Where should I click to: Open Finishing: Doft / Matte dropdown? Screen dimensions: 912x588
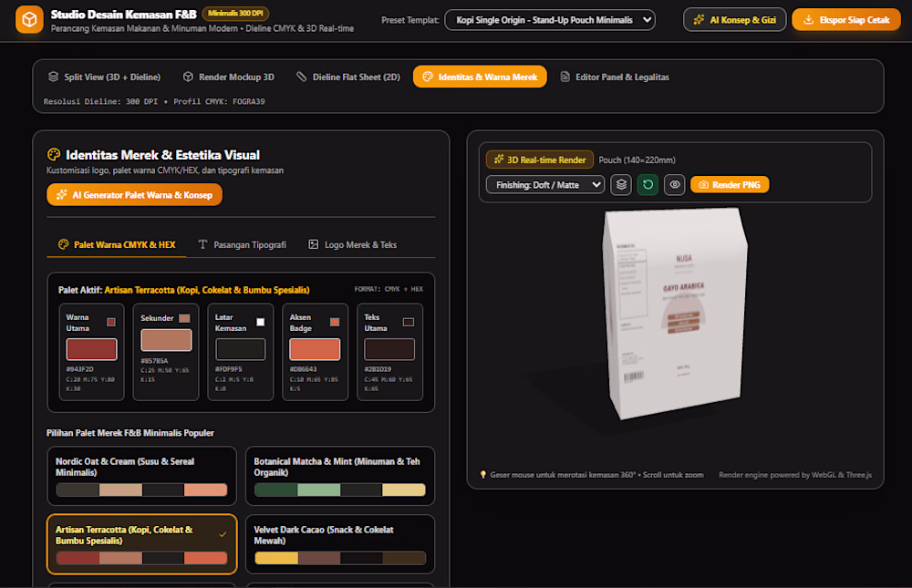pos(545,185)
